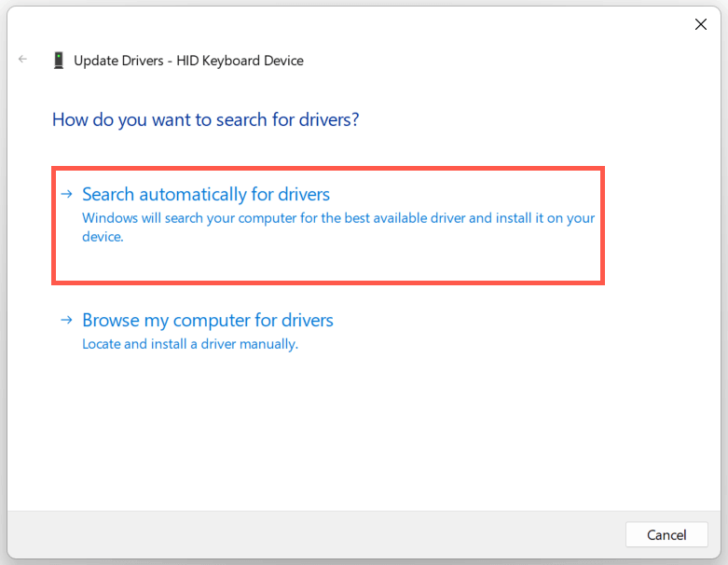The width and height of the screenshot is (728, 565).
Task: Click the 'How do you want to search' heading
Action: coord(206,119)
